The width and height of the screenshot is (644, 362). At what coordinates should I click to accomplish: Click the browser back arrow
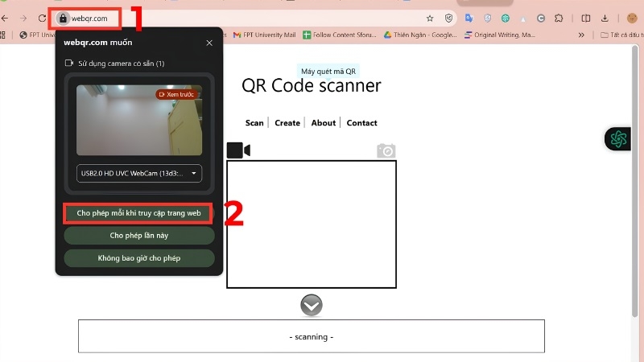pyautogui.click(x=5, y=19)
